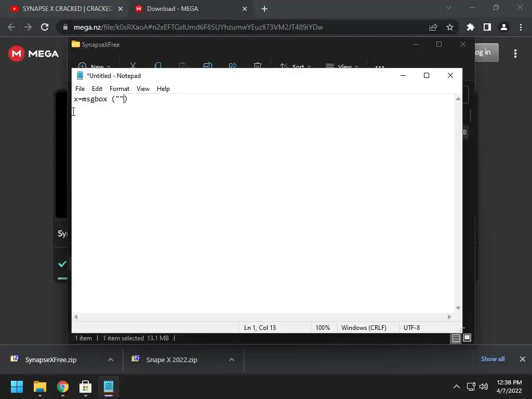Screen dimensions: 532x399
Task: Open MEGA page three-dot menu
Action: [515, 54]
